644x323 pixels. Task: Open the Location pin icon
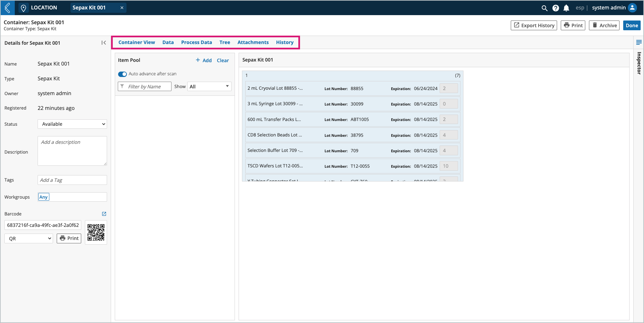click(x=23, y=8)
